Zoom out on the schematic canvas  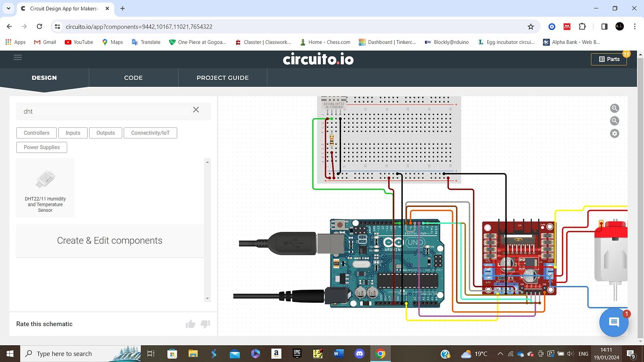point(614,120)
